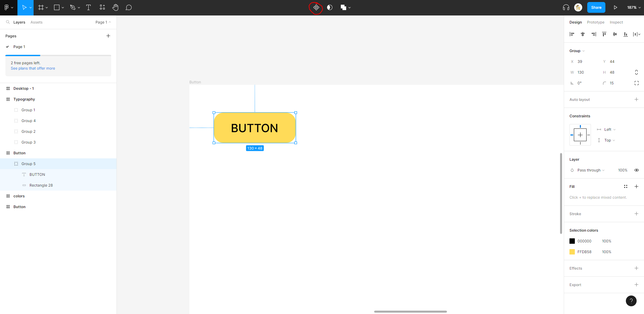The width and height of the screenshot is (644, 314).
Task: Switch to the Inspect tab
Action: [x=616, y=22]
